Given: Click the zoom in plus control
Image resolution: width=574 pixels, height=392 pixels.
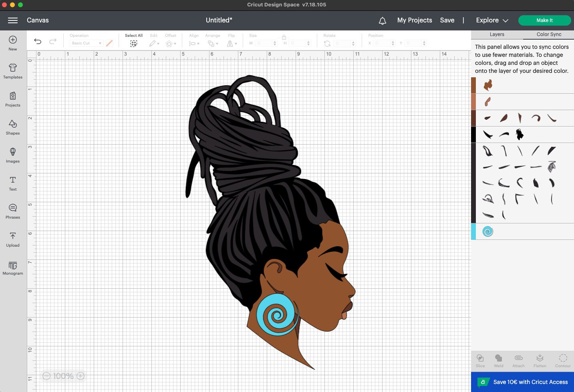Looking at the screenshot, I should point(80,376).
